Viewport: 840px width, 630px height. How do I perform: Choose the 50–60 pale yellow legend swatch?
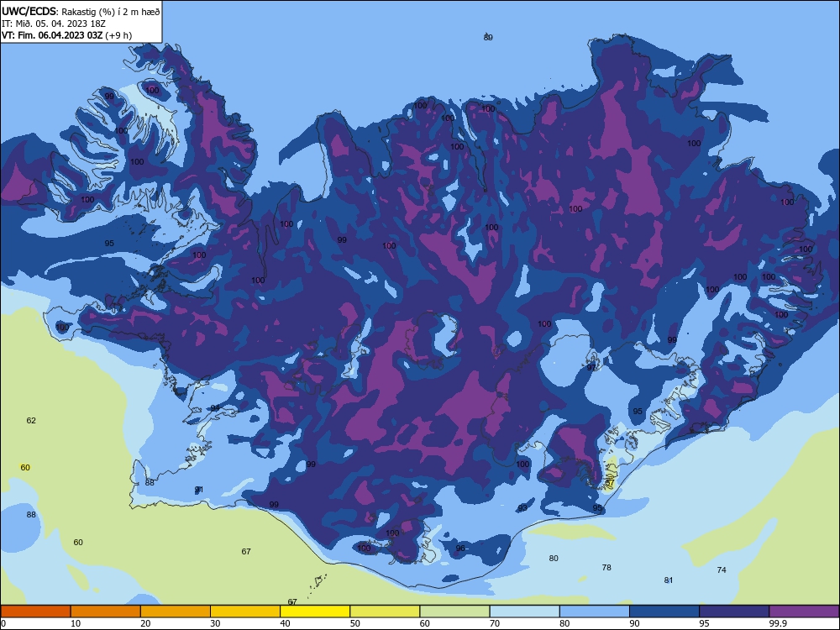[x=385, y=612]
